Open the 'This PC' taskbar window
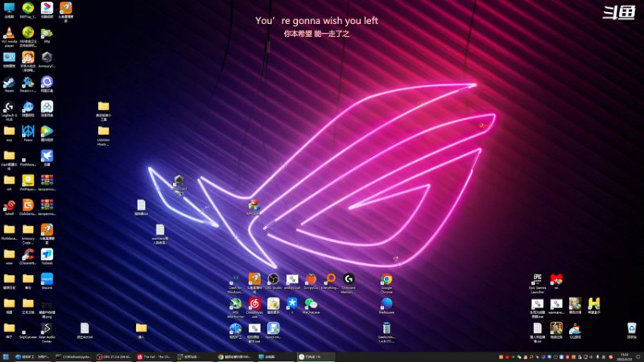The image size is (644, 362). pos(275,357)
